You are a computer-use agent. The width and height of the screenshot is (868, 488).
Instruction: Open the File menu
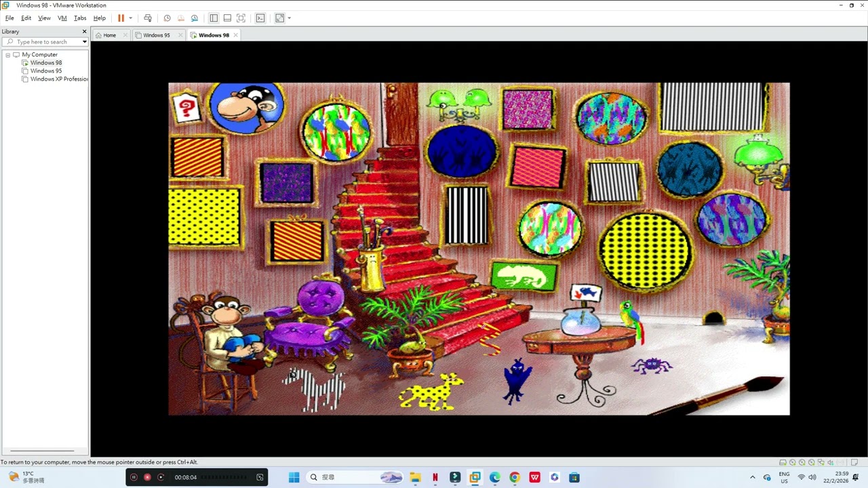coord(9,18)
